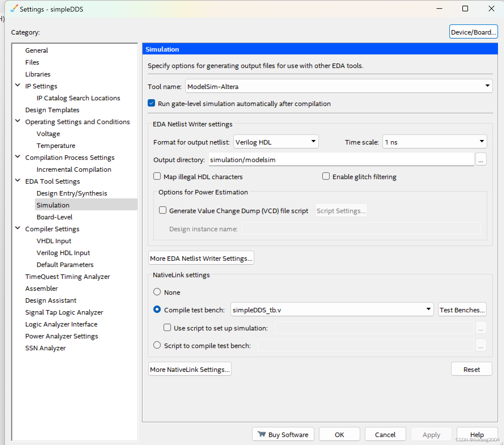
Task: Select Power Analyzer Settings category
Action: [62, 336]
